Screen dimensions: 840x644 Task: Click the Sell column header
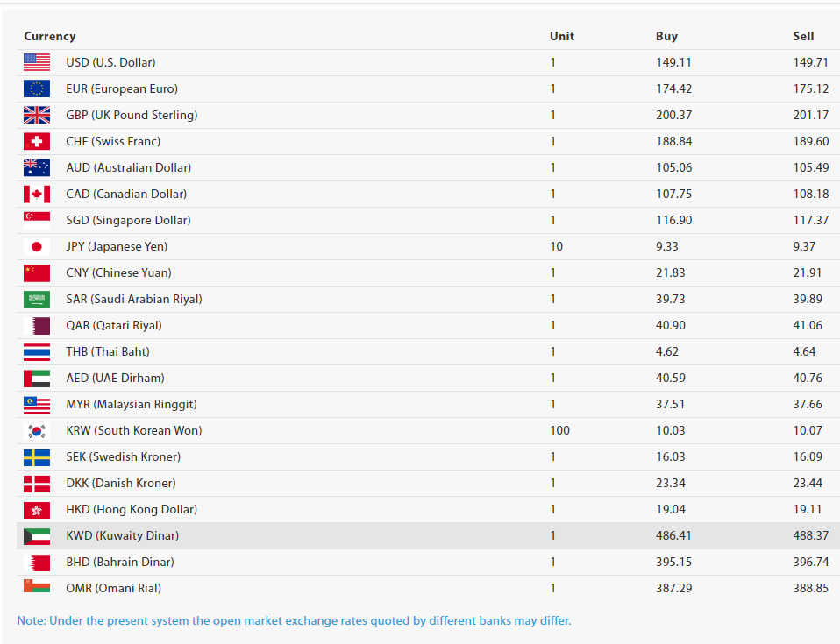(803, 36)
